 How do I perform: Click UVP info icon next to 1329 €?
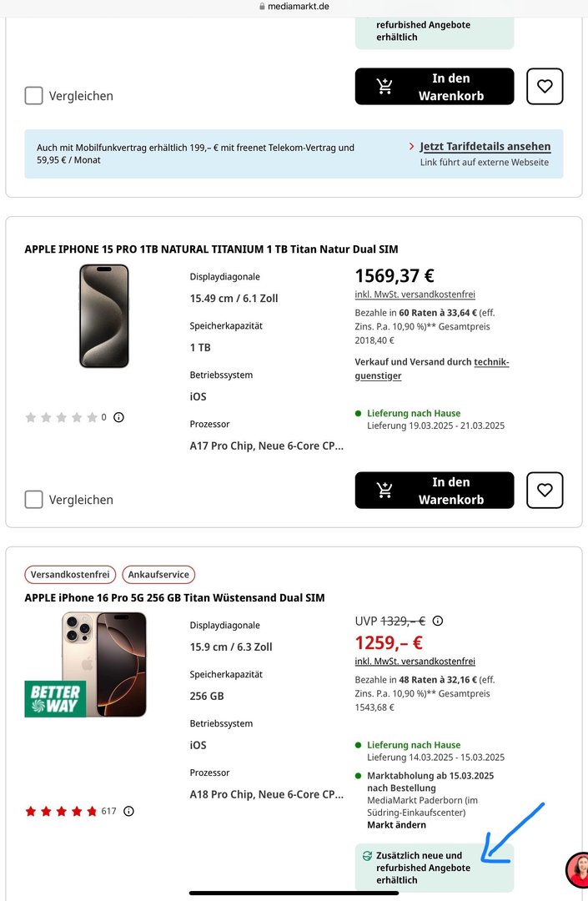(x=438, y=621)
